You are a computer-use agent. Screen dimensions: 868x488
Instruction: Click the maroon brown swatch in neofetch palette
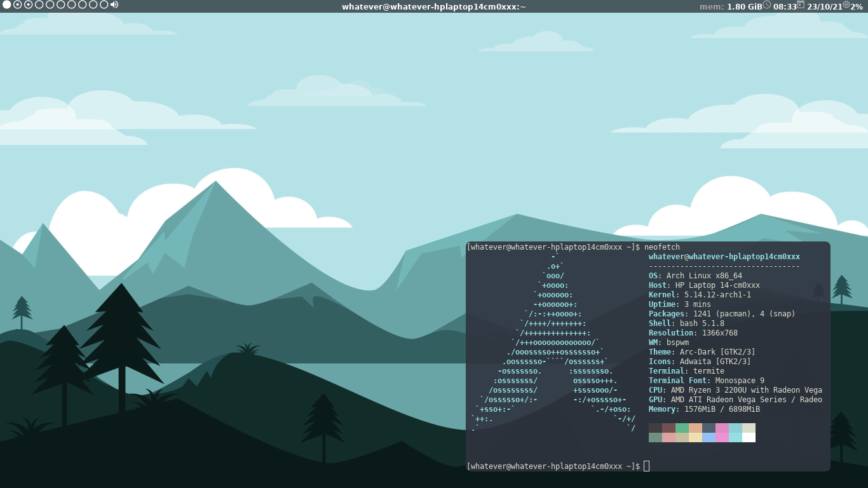point(668,428)
